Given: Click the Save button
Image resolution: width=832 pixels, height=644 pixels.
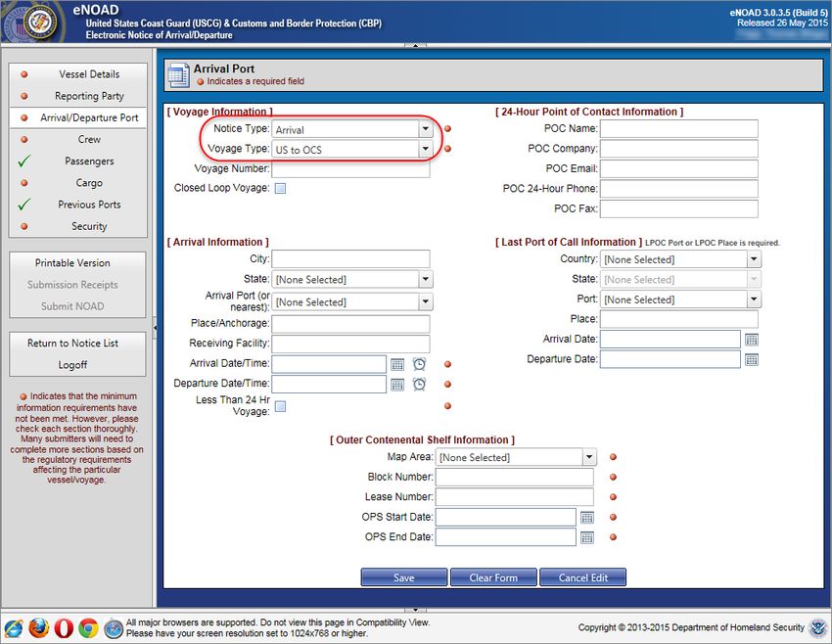Looking at the screenshot, I should pos(404,577).
